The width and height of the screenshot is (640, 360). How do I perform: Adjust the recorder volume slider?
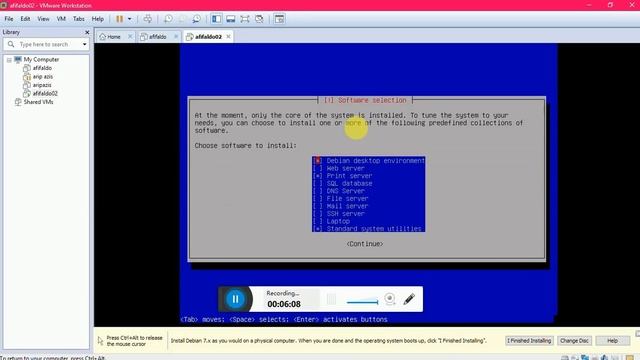pos(362,302)
